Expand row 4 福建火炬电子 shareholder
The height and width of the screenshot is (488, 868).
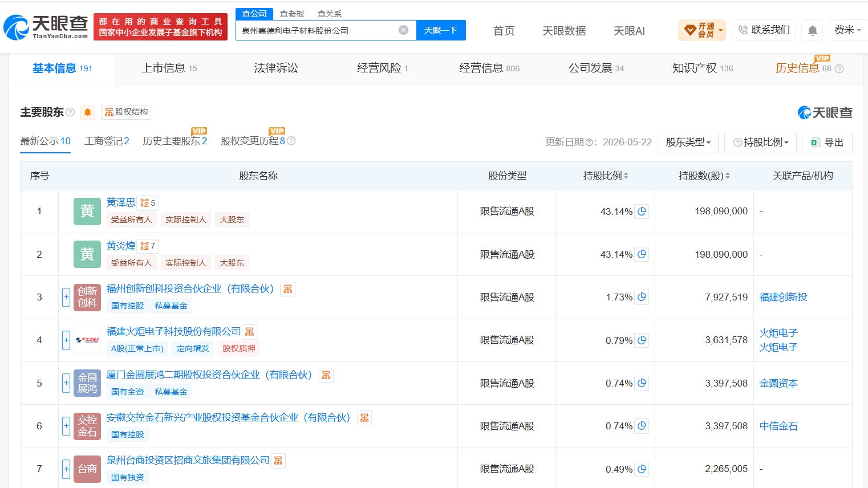click(x=66, y=340)
